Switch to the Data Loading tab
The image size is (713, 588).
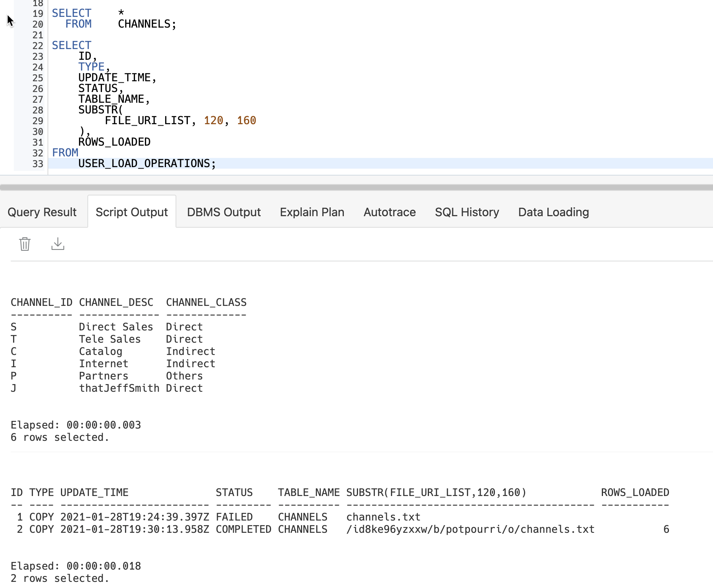pyautogui.click(x=553, y=212)
